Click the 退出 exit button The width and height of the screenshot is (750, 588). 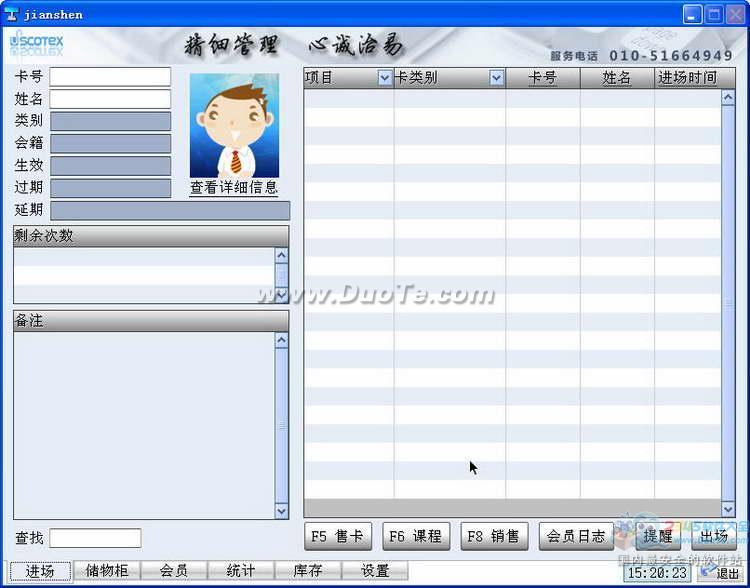point(720,572)
